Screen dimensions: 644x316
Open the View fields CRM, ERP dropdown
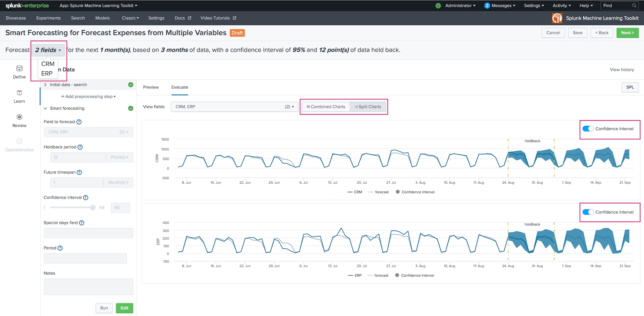click(x=235, y=107)
